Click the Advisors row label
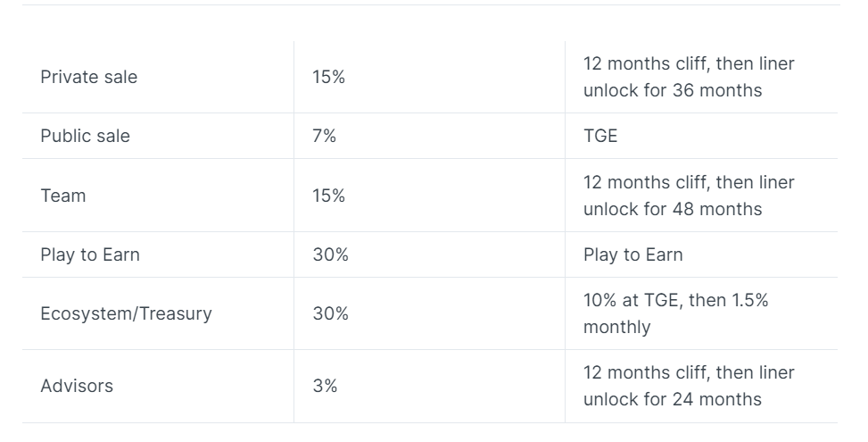Screen dimensions: 868x442 pyautogui.click(x=77, y=386)
